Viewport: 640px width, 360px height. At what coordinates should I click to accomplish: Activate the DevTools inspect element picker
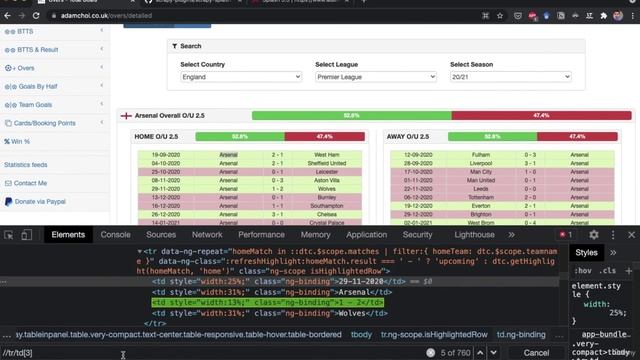(9, 235)
